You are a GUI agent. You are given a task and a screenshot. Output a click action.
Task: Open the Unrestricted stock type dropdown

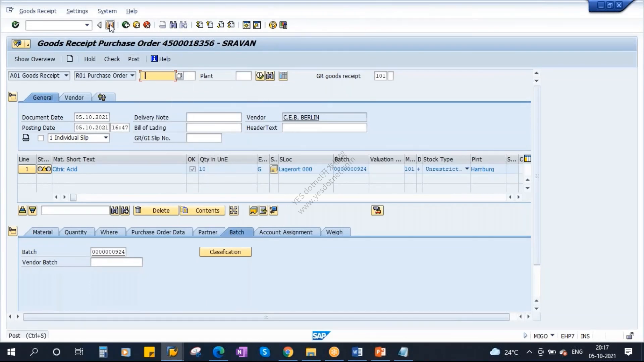coord(467,169)
